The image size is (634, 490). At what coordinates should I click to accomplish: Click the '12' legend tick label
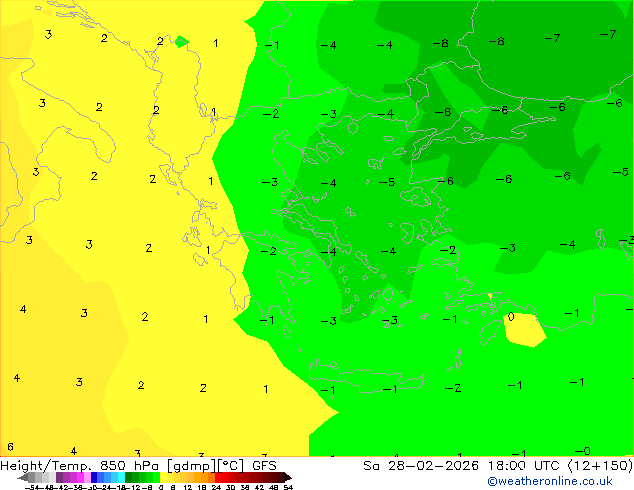coord(188,487)
